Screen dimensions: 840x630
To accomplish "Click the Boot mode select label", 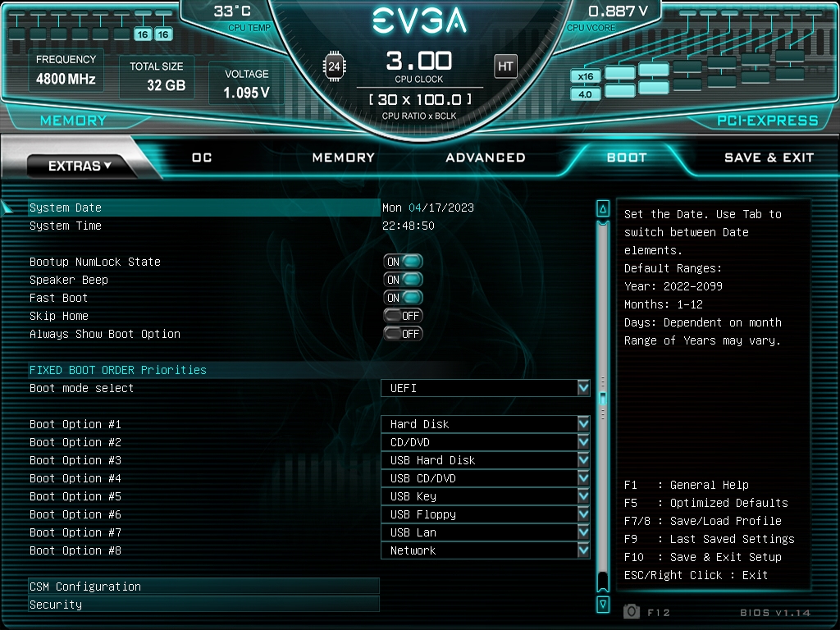I will point(81,388).
